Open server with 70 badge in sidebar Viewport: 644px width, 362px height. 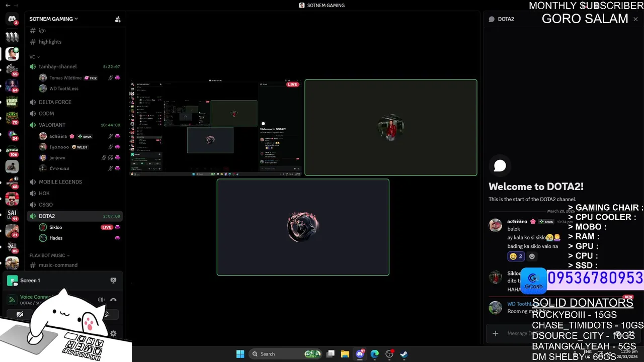pyautogui.click(x=12, y=118)
